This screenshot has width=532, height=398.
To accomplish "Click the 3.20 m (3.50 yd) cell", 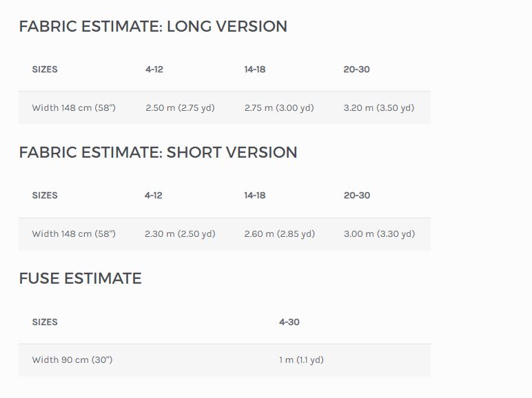I will click(379, 108).
